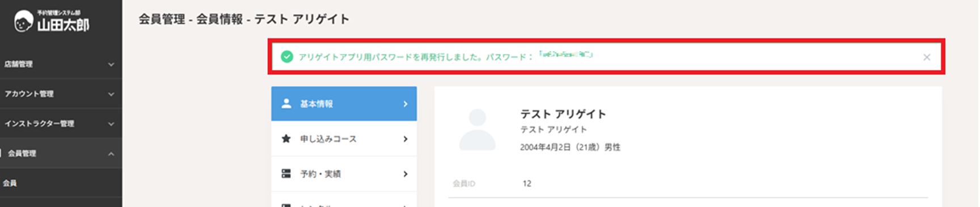
Task: Expand the インストラクター管理 sidebar chevron
Action: [111, 124]
